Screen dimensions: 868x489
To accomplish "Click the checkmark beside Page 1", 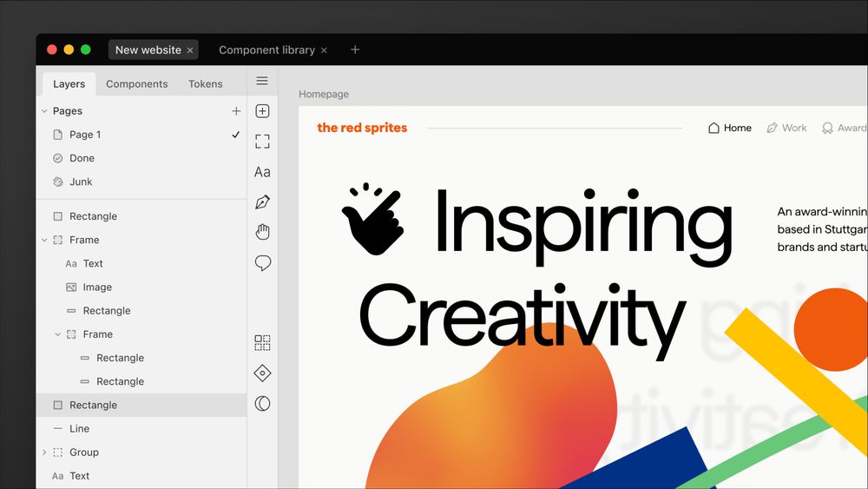I will tap(235, 135).
